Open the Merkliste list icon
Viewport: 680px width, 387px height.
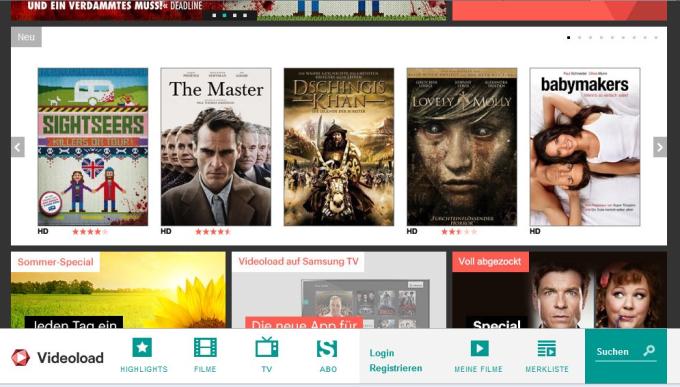[x=546, y=348]
